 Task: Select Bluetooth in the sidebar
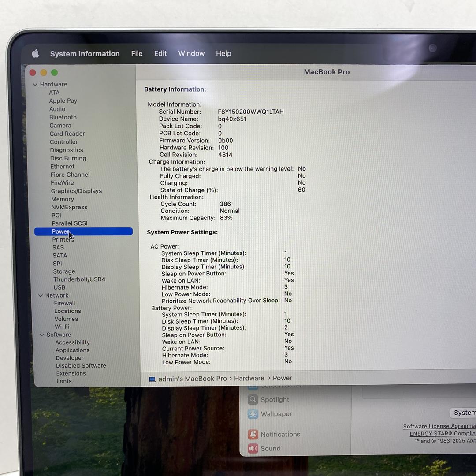coord(63,117)
